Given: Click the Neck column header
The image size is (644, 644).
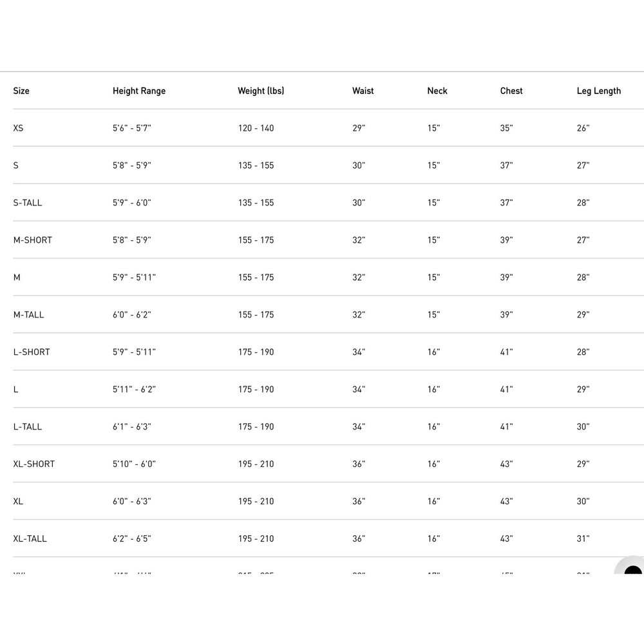Looking at the screenshot, I should click(x=437, y=91).
